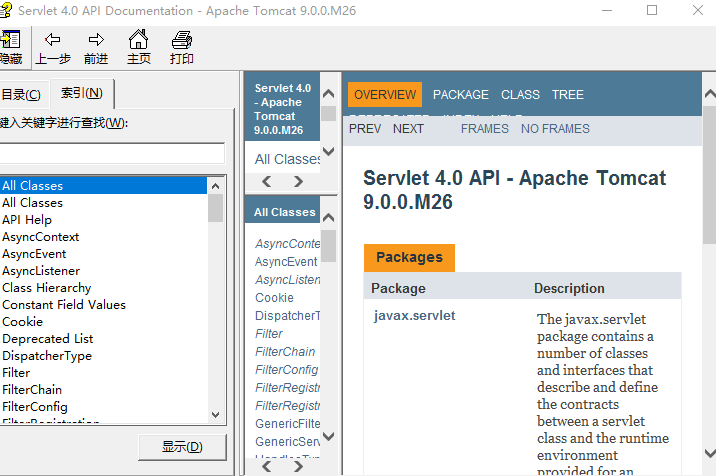Open the TREE navigation link

click(567, 95)
